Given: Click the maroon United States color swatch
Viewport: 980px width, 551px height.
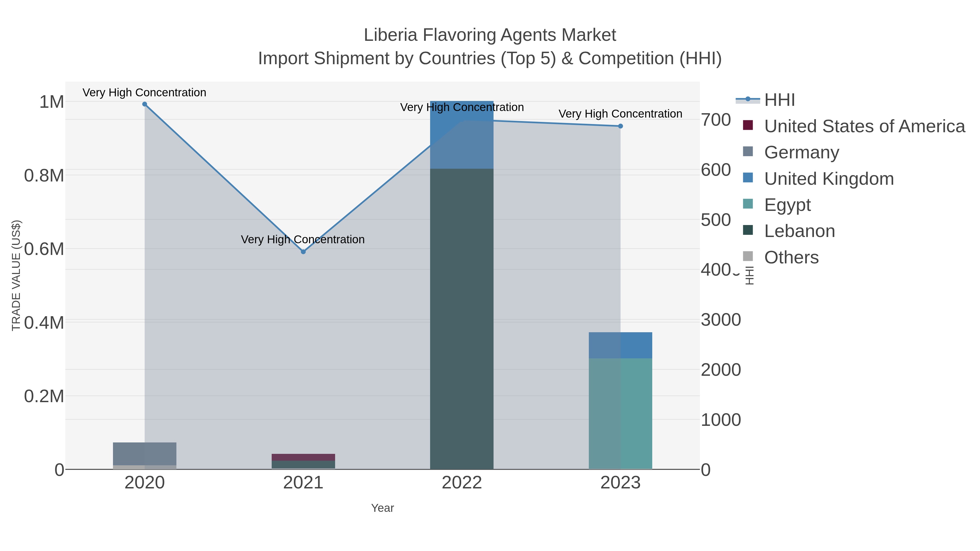Looking at the screenshot, I should tap(748, 125).
